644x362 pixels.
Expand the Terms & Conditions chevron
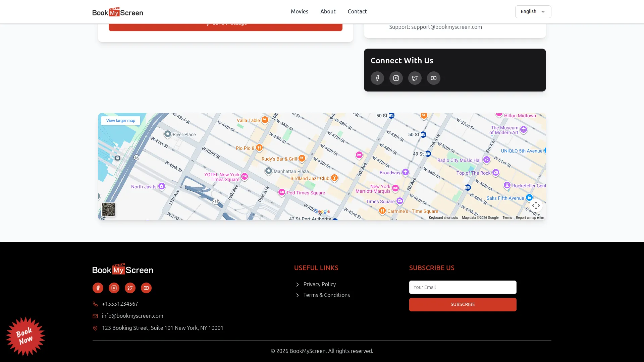click(x=297, y=295)
